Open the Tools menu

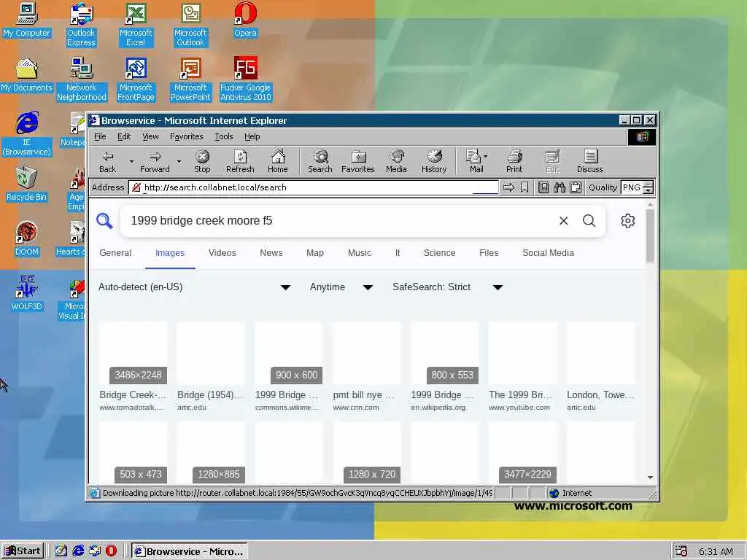tap(223, 136)
